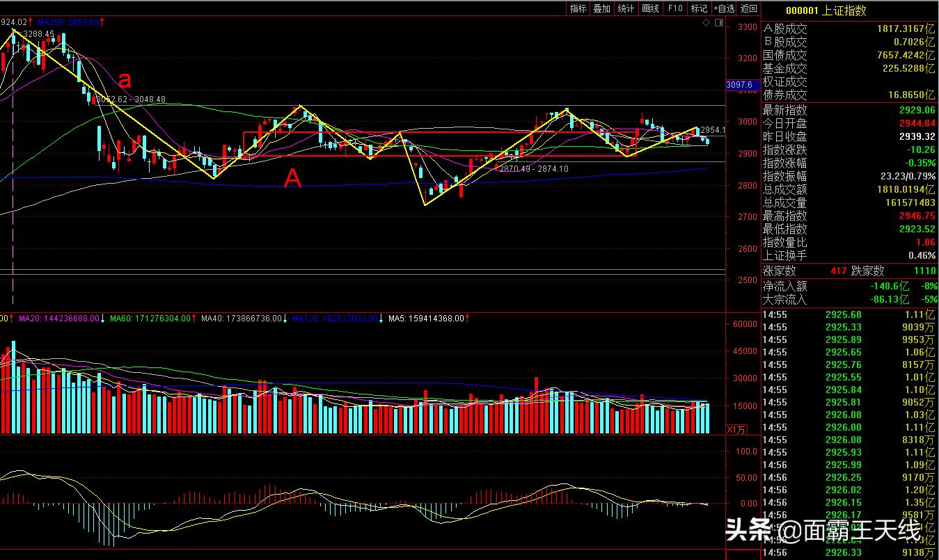Click the 基金成交 row label

click(x=785, y=69)
